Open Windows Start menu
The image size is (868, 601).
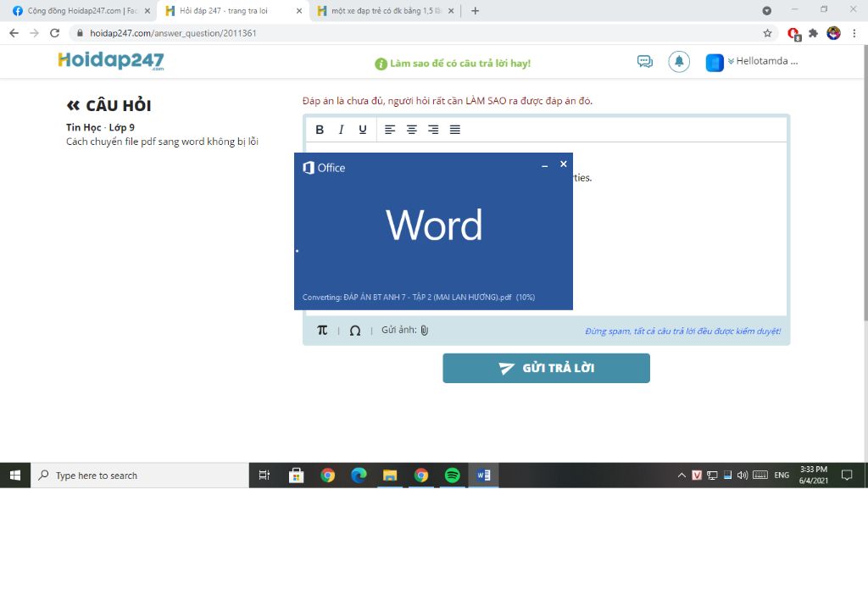coord(15,476)
